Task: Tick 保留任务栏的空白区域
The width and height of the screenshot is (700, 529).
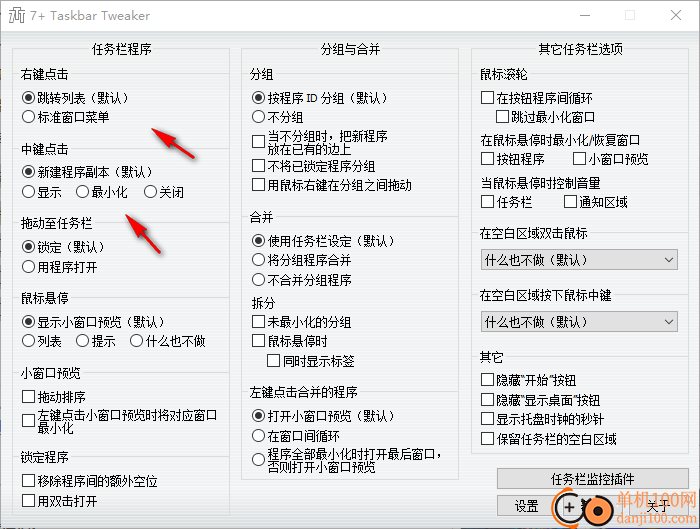Action: point(488,439)
